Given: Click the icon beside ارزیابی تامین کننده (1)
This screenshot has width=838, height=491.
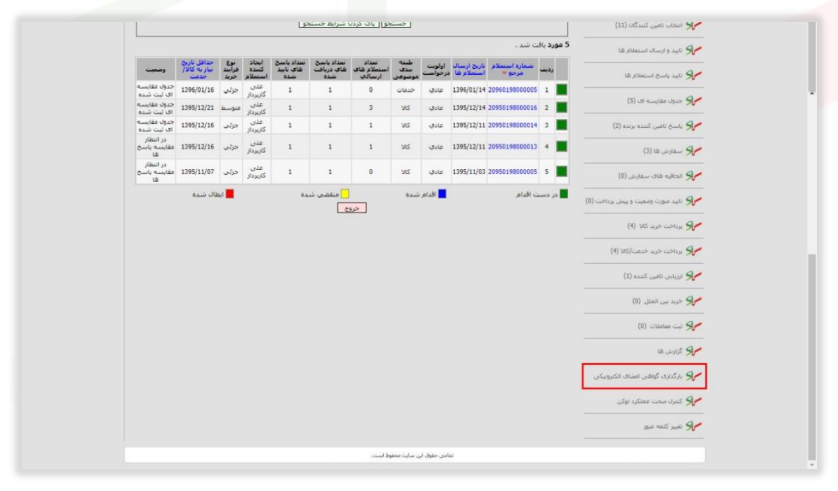Looking at the screenshot, I should point(694,276).
